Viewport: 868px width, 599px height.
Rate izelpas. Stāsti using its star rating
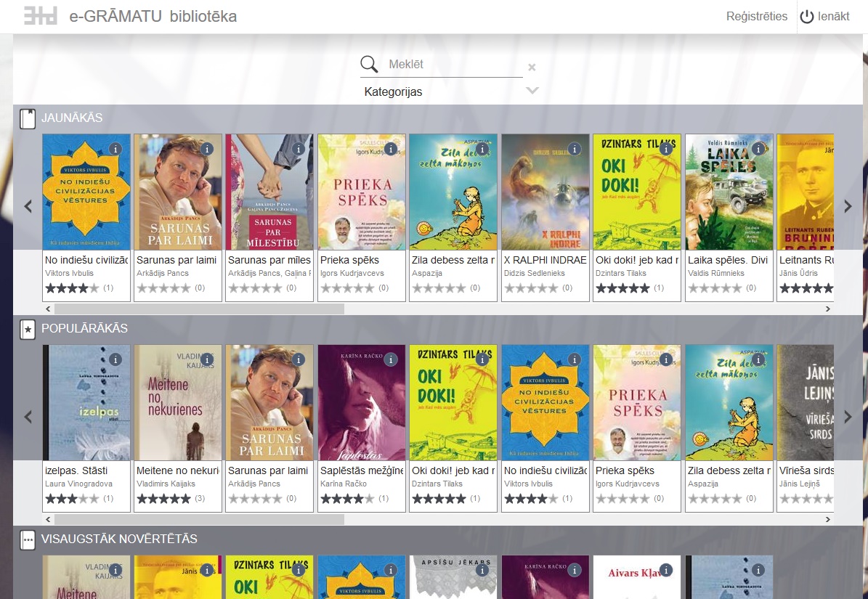[72, 499]
